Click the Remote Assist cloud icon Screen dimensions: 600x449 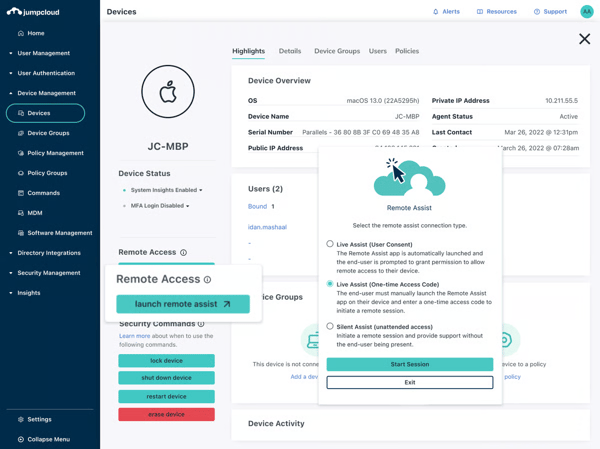click(x=409, y=177)
